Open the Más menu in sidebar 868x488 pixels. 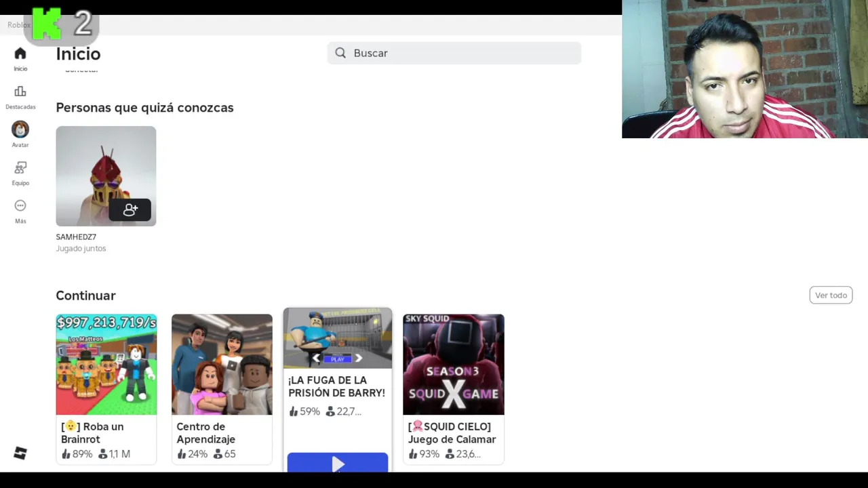[x=20, y=211]
